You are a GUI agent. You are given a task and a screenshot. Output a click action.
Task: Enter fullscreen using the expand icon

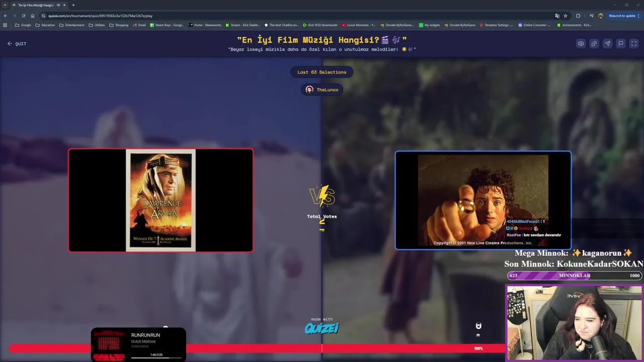(634, 44)
